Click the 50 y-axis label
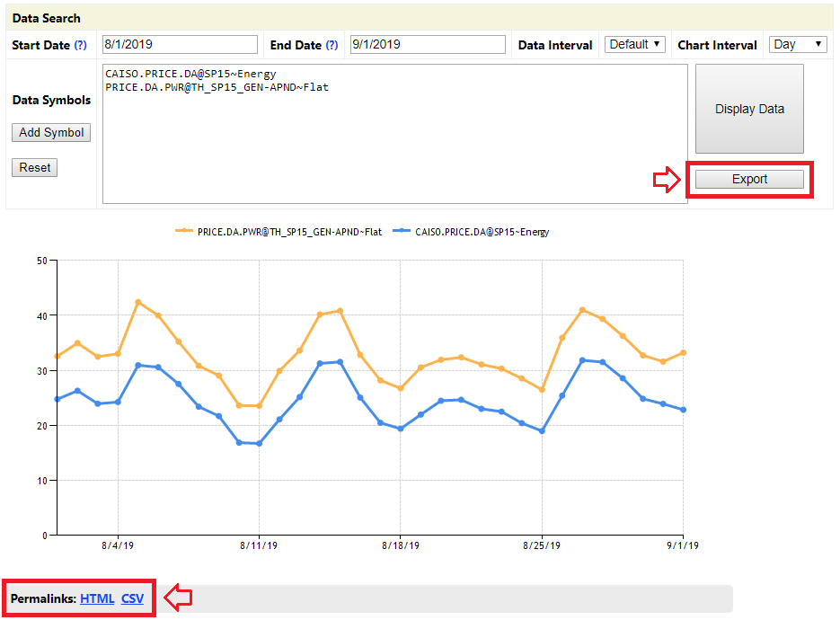The image size is (840, 620). point(42,261)
